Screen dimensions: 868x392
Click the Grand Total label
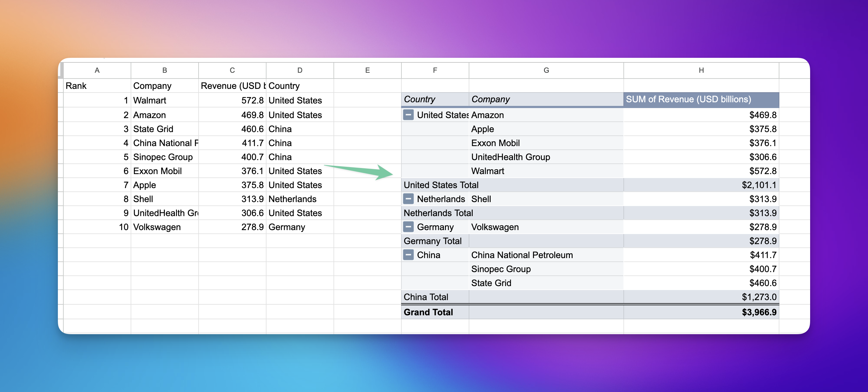coord(428,312)
